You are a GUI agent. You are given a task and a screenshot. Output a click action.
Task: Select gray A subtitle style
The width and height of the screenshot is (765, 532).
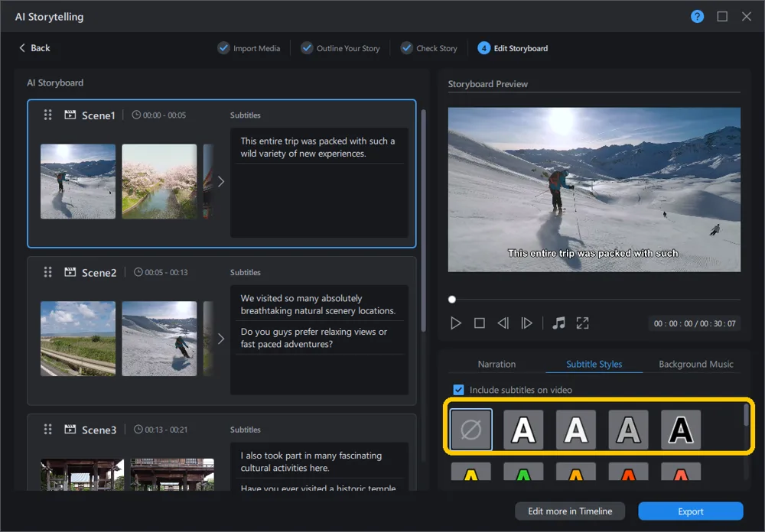[x=628, y=430]
